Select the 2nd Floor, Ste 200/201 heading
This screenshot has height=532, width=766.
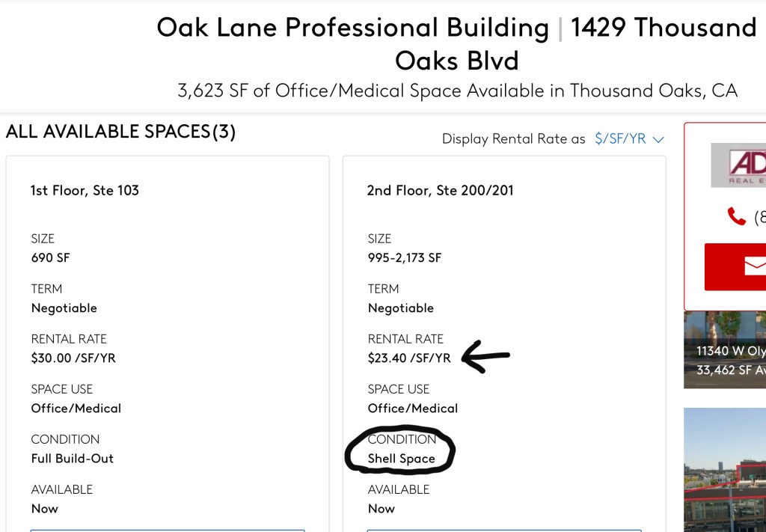tap(440, 190)
